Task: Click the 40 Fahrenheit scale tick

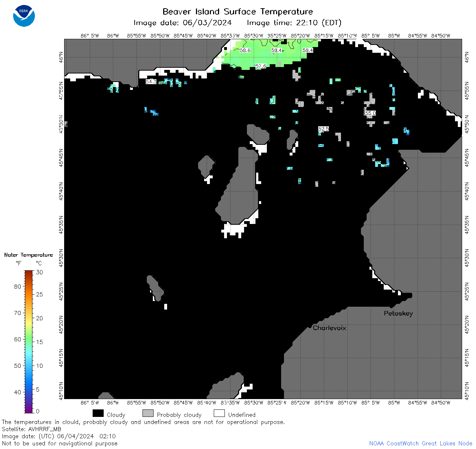Action: (x=17, y=392)
